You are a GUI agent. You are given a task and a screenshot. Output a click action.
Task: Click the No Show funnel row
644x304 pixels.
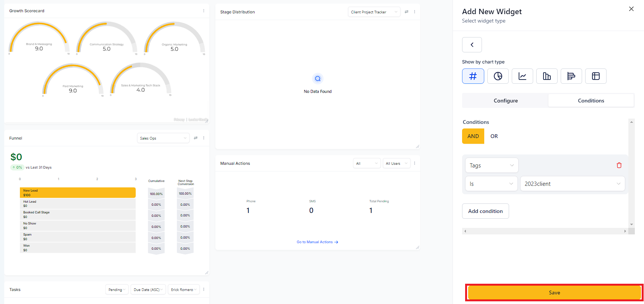pyautogui.click(x=78, y=226)
